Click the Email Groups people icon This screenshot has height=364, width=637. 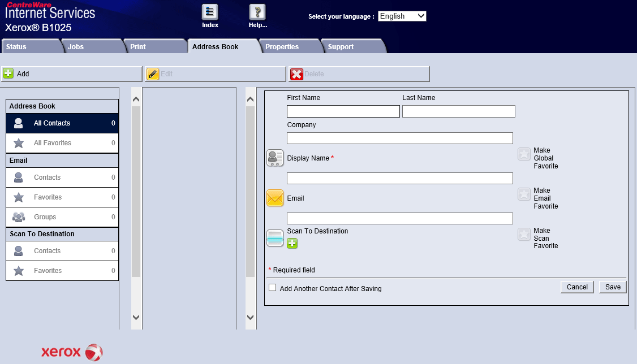[x=18, y=217]
